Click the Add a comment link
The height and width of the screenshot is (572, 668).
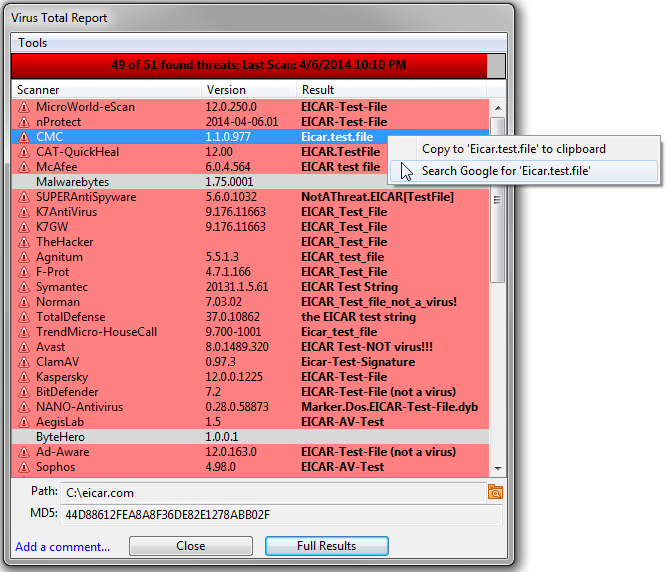(63, 546)
